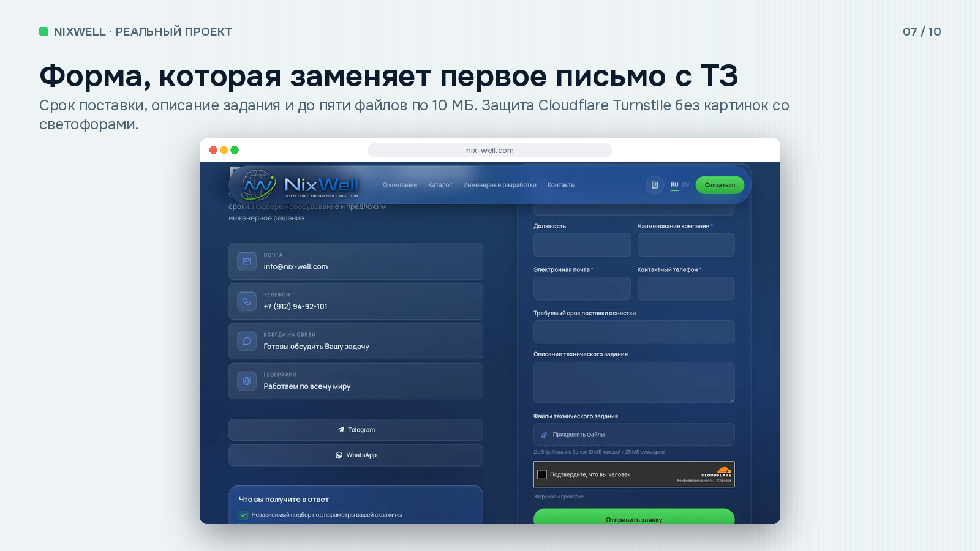Click the info@nix-well.com email address

pyautogui.click(x=296, y=267)
